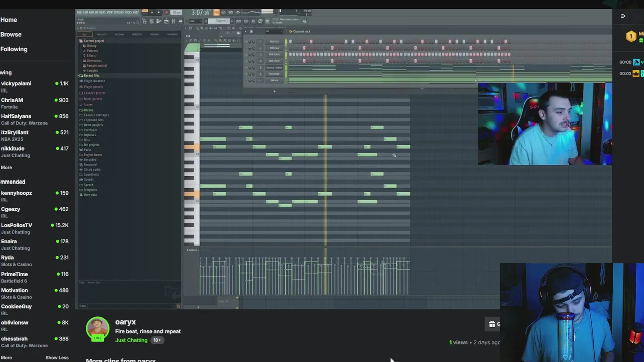Mute the Classica Digital channel
This screenshot has height=362, width=644.
tap(246, 67)
